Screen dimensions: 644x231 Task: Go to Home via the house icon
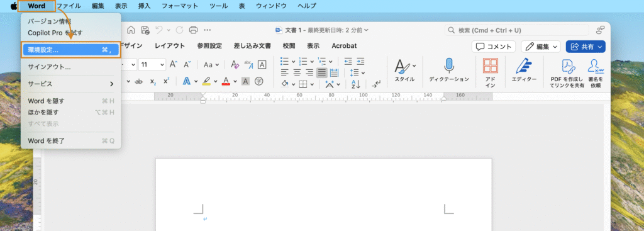(x=131, y=30)
